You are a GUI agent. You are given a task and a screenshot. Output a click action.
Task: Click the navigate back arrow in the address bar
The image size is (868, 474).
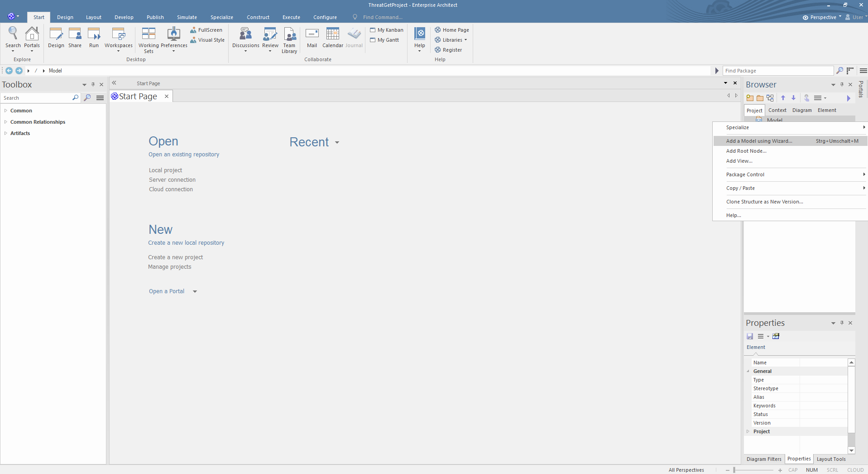(x=9, y=71)
